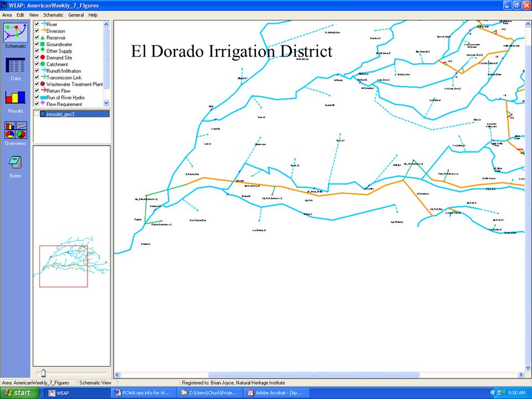
Task: Select the Demand Site red circle icon
Action: click(x=43, y=57)
